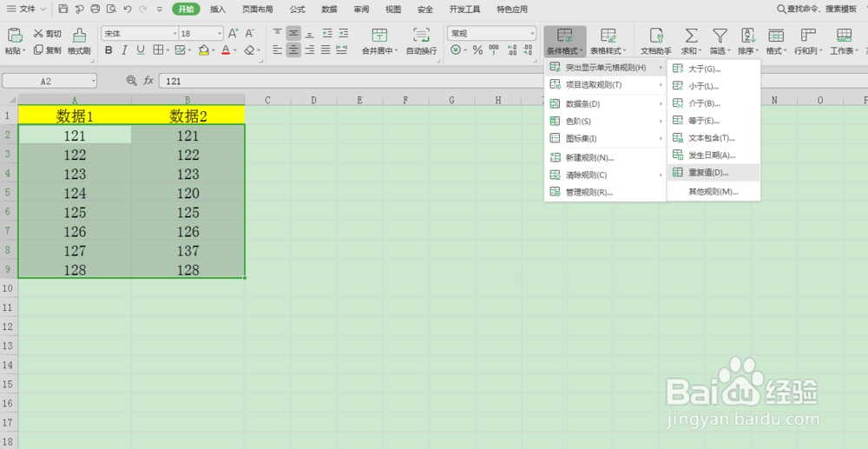
Task: Switch to the 审阅 Review tab
Action: tap(361, 10)
